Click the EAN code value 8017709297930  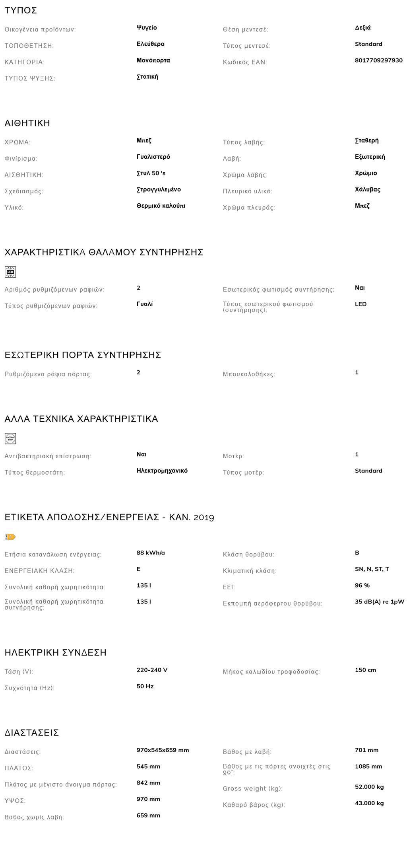378,60
